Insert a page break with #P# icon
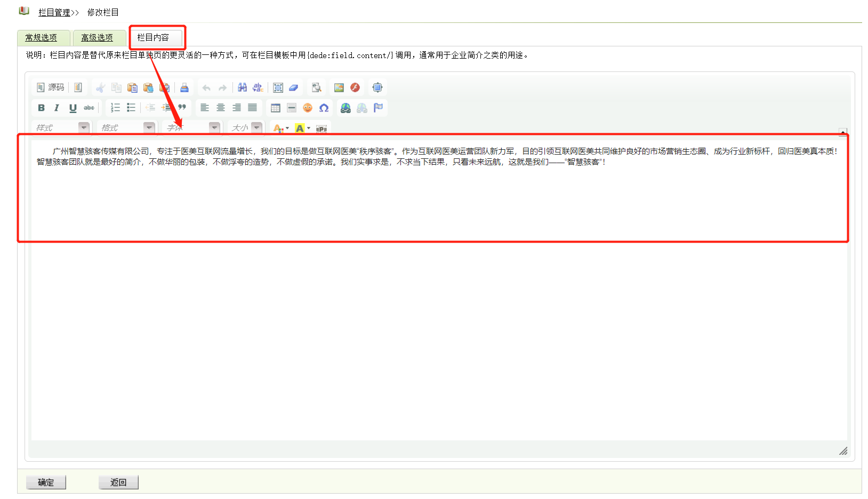Viewport: 868px width, 499px height. click(322, 128)
